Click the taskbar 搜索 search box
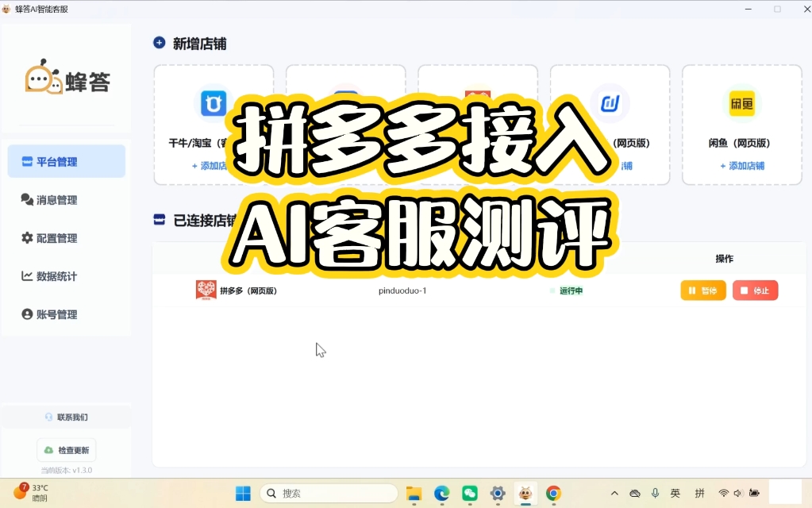Viewport: 812px width, 508px height. point(329,494)
